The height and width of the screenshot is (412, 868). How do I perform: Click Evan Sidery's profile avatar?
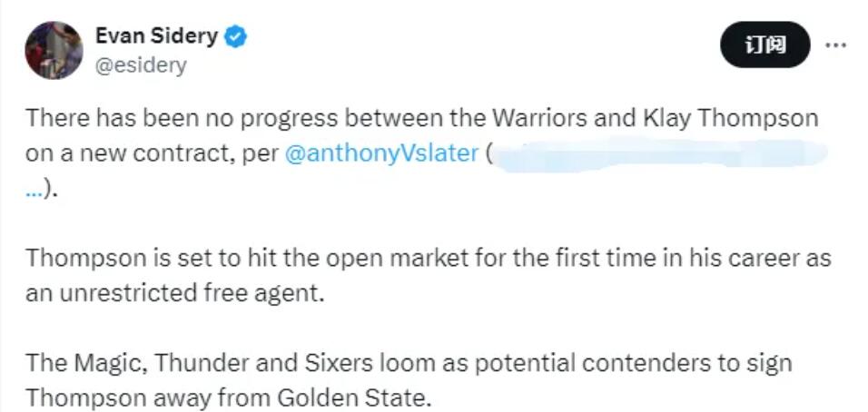[54, 51]
